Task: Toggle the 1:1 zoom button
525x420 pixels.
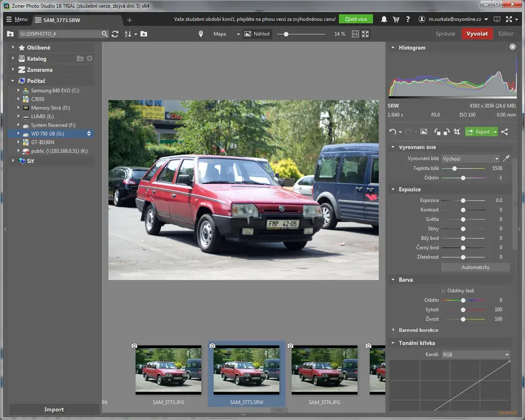Action: pyautogui.click(x=355, y=34)
